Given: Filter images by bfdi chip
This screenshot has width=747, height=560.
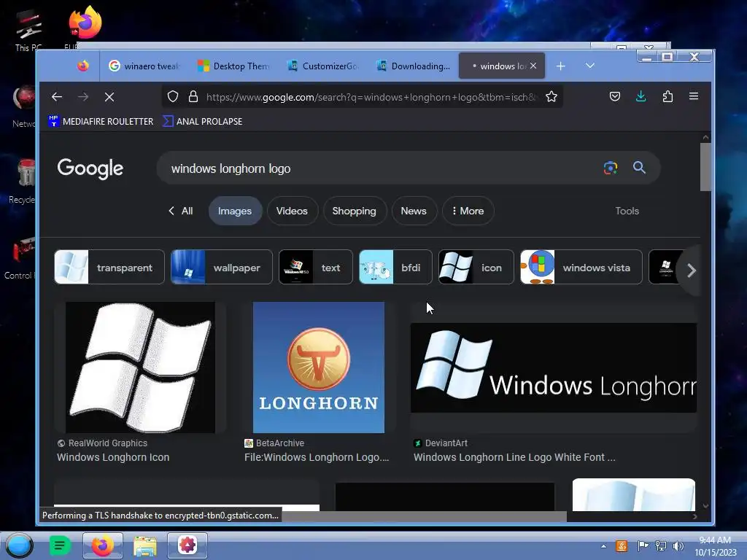Looking at the screenshot, I should point(395,267).
